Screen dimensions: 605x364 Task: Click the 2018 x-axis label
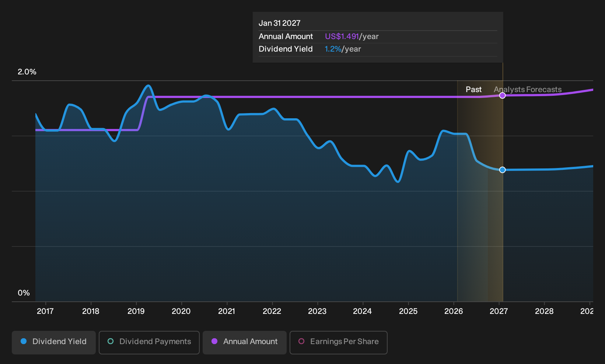pyautogui.click(x=91, y=311)
